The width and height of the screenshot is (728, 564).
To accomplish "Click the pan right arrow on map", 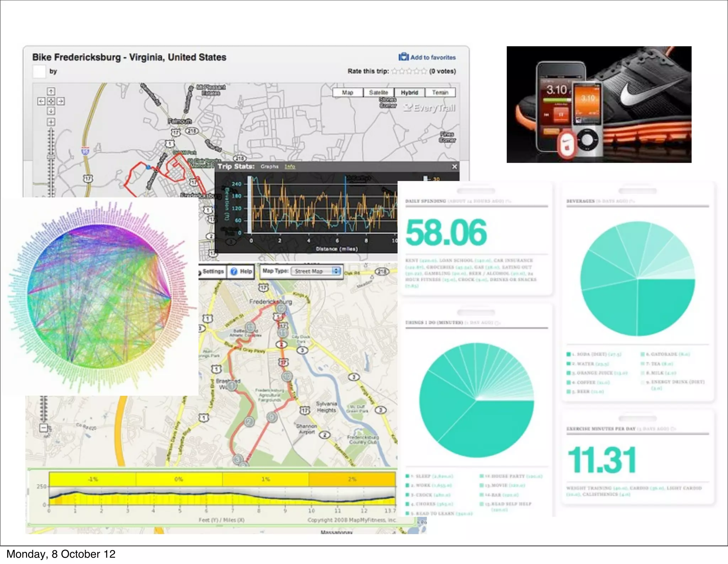I will point(61,101).
